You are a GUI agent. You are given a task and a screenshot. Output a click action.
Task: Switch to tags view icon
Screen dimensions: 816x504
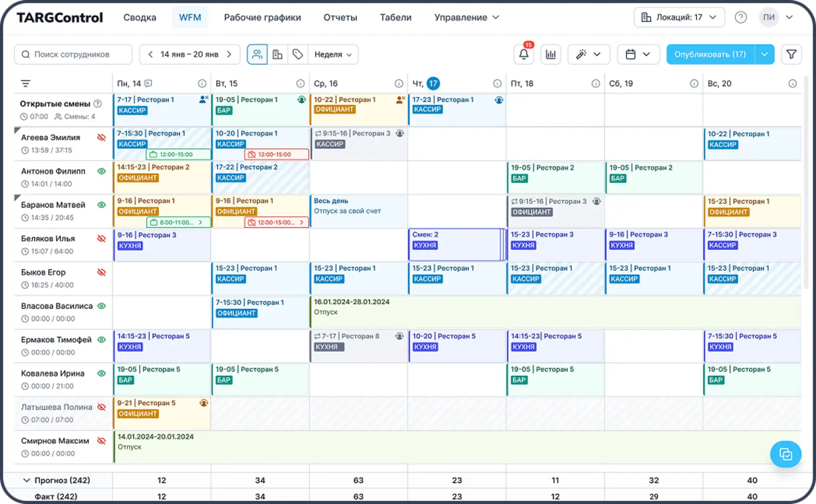(x=298, y=54)
